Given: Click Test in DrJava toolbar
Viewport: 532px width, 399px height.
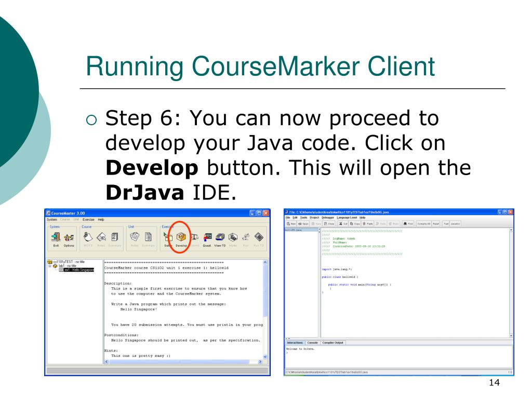Looking at the screenshot, I should [446, 223].
